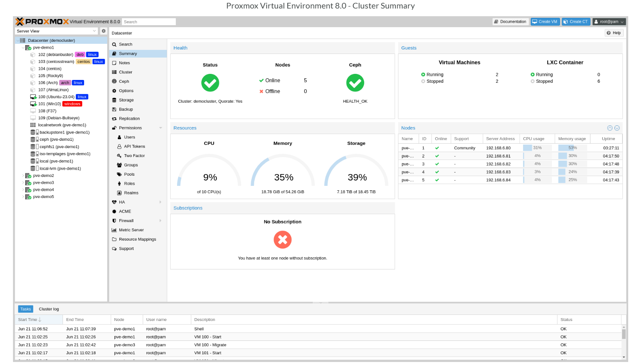
Task: Select the VM 100 - Migrate task row
Action: [x=318, y=345]
